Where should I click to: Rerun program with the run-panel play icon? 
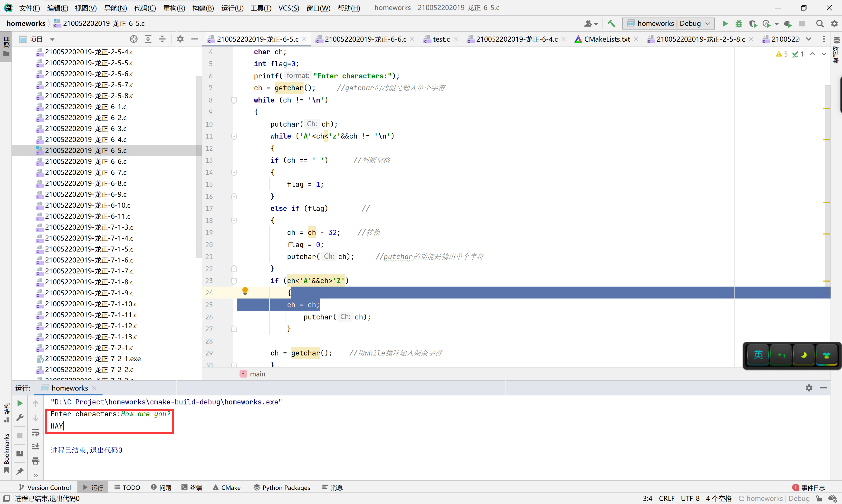tap(20, 403)
